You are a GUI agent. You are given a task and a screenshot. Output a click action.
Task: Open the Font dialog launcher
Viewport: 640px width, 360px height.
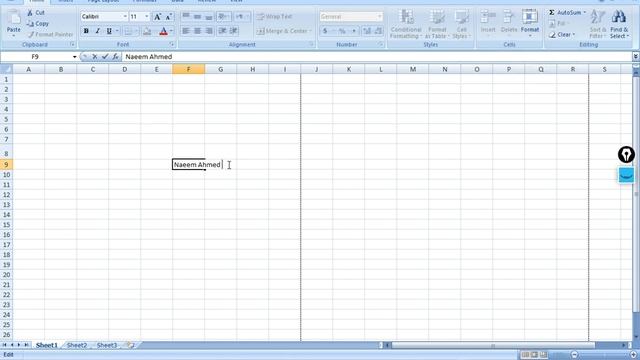pos(172,44)
